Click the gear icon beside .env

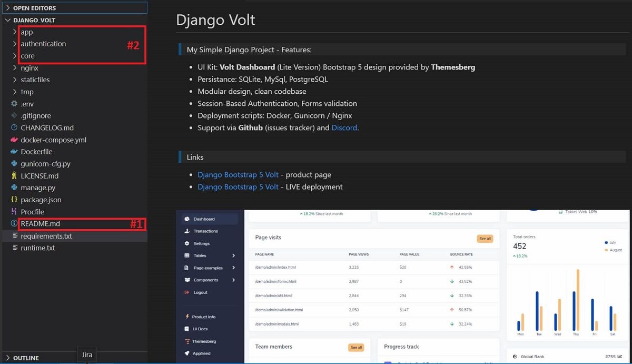point(14,104)
